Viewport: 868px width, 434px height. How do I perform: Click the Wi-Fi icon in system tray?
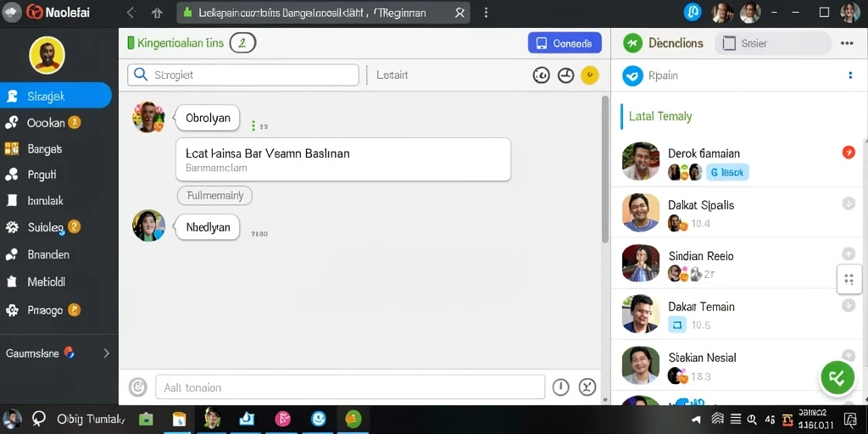[717, 419]
